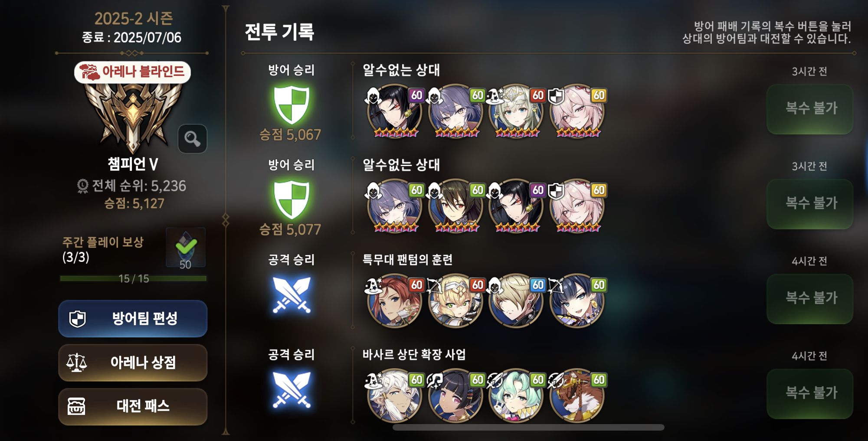
Task: Click the 복수 불가 button for 특무대 팬텀의 훈련
Action: [810, 299]
